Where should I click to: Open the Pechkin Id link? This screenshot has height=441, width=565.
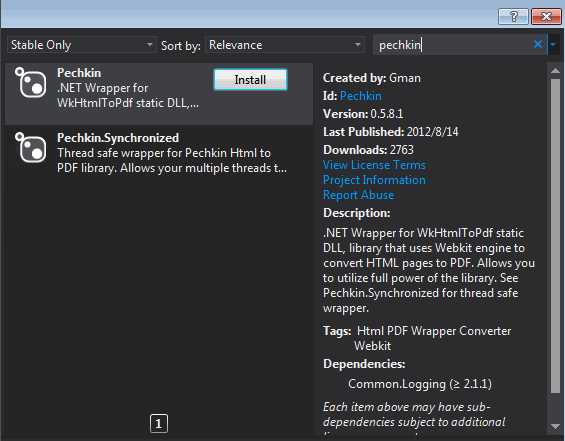[361, 96]
